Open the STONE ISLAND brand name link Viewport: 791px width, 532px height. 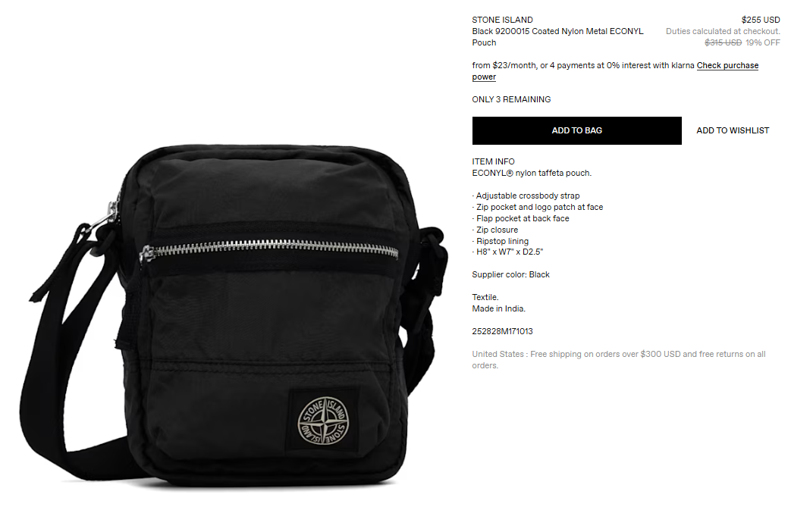tap(503, 20)
